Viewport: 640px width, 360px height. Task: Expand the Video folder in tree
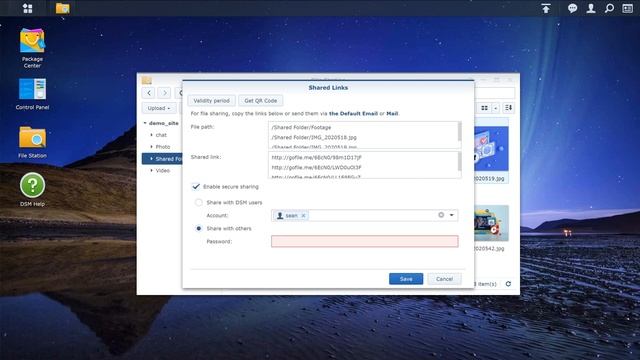click(151, 171)
